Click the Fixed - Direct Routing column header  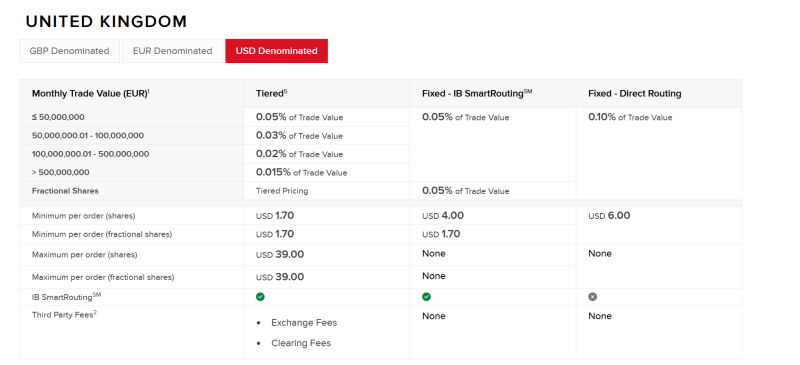pos(634,94)
